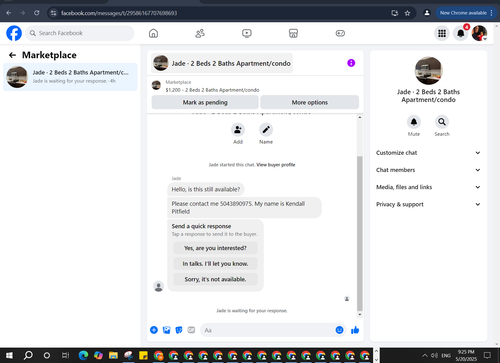Send quick reply In talks. I'll let you know.
Image resolution: width=500 pixels, height=363 pixels.
click(215, 264)
